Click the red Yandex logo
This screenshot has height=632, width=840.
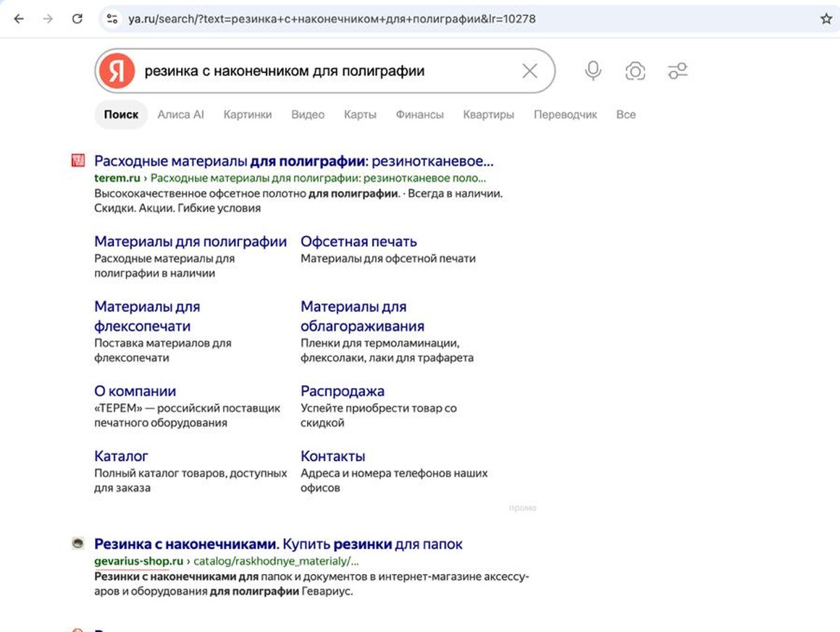click(117, 71)
